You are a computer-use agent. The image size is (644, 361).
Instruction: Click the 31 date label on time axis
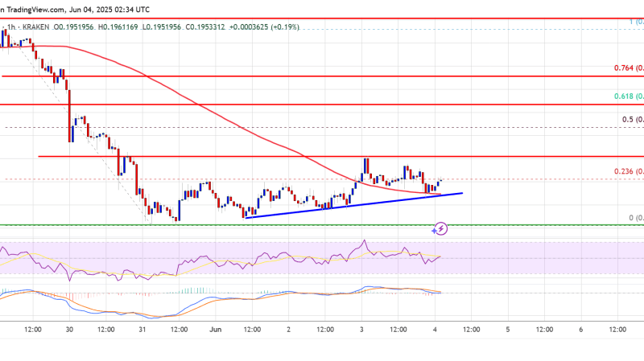click(142, 330)
